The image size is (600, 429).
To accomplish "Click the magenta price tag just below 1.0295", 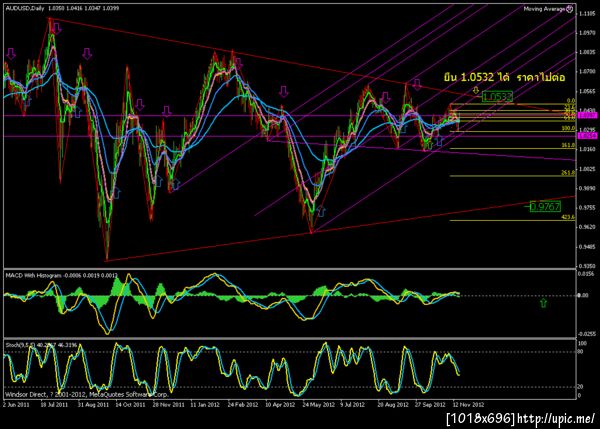I will coord(587,136).
